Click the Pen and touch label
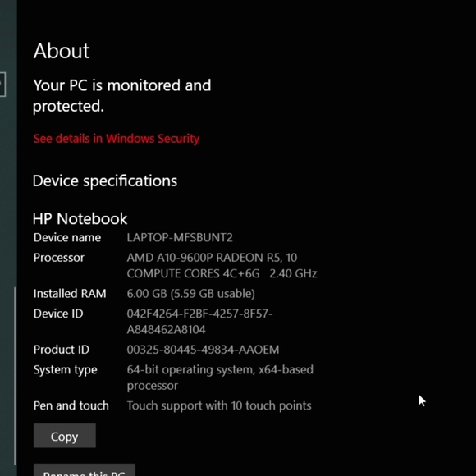The width and height of the screenshot is (476, 476). [71, 405]
